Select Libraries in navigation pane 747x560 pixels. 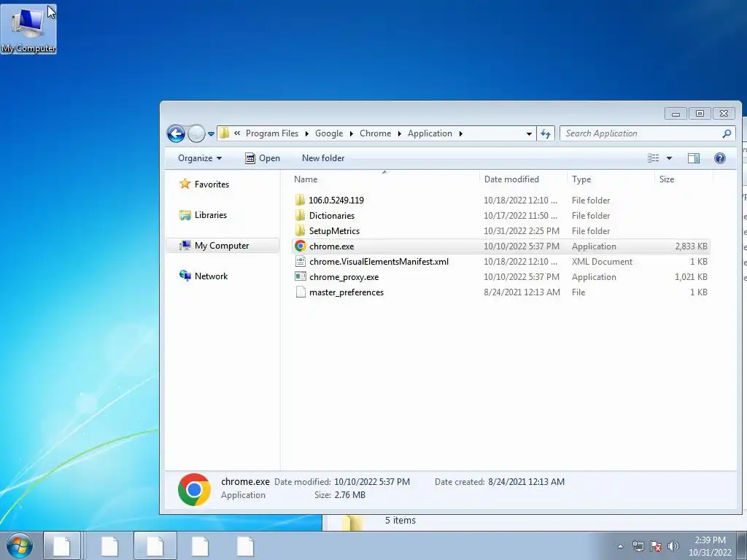tap(203, 215)
